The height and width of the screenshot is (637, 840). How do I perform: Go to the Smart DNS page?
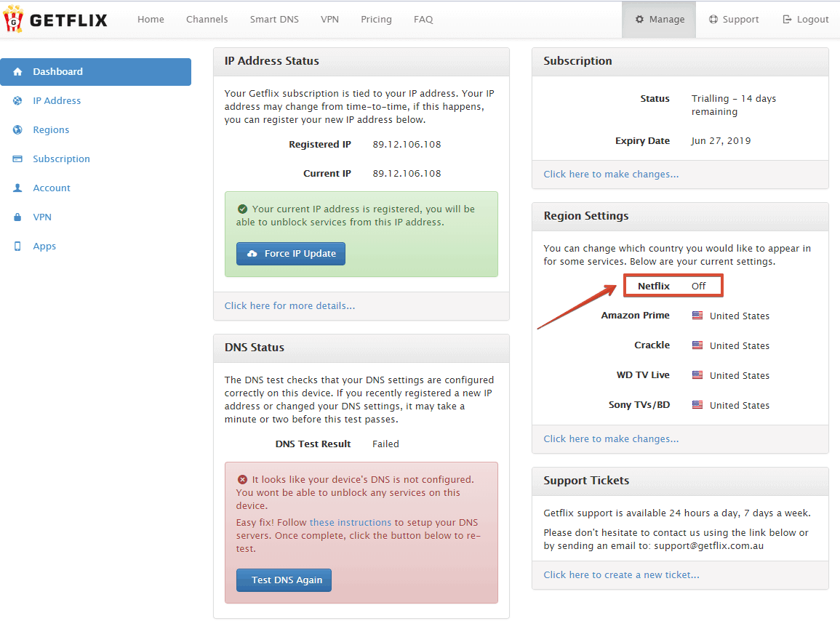274,20
